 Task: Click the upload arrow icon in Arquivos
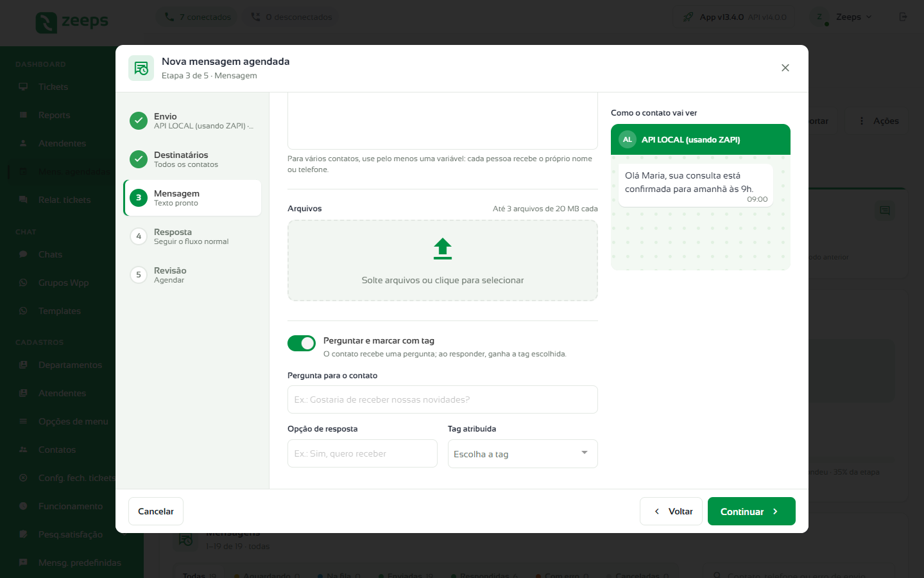tap(443, 249)
